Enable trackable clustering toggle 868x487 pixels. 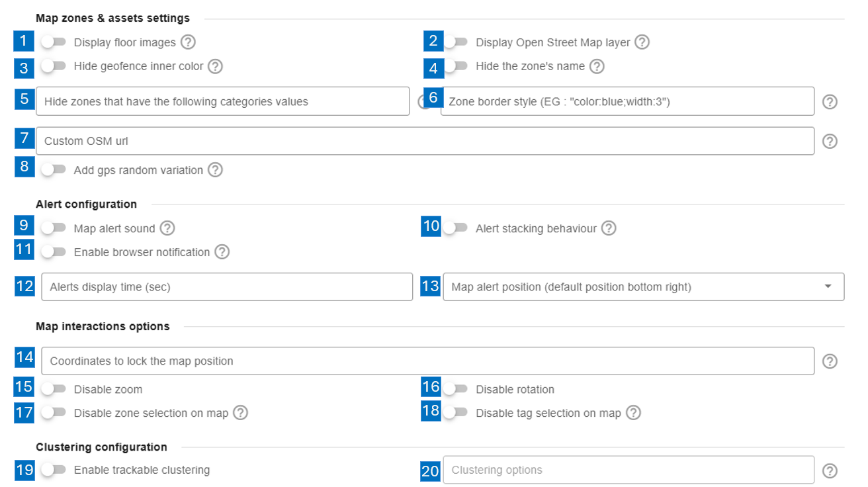53,470
